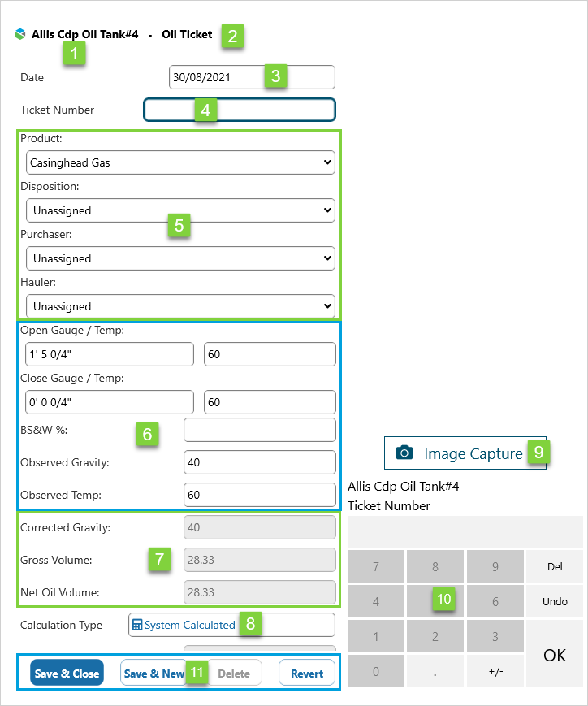Click the cube logo next to Allis Cdp
588x706 pixels.
point(20,34)
